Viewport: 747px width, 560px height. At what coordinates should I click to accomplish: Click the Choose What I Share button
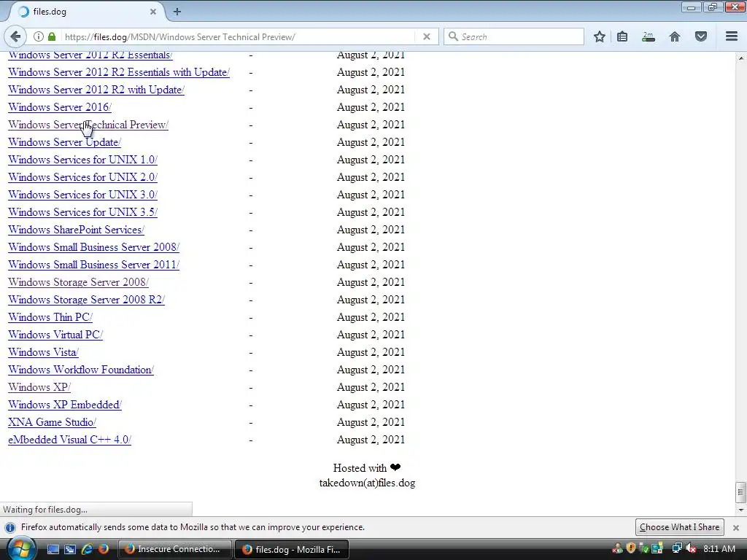[x=679, y=527]
